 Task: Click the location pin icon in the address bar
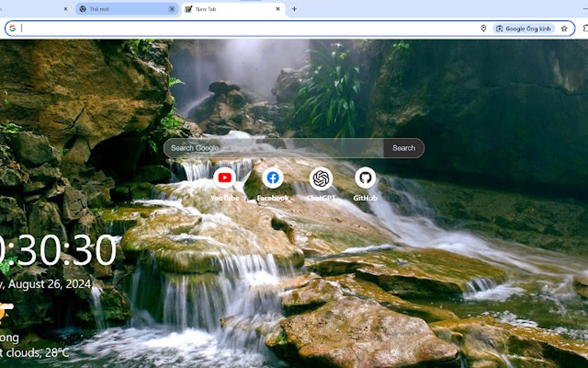click(484, 28)
